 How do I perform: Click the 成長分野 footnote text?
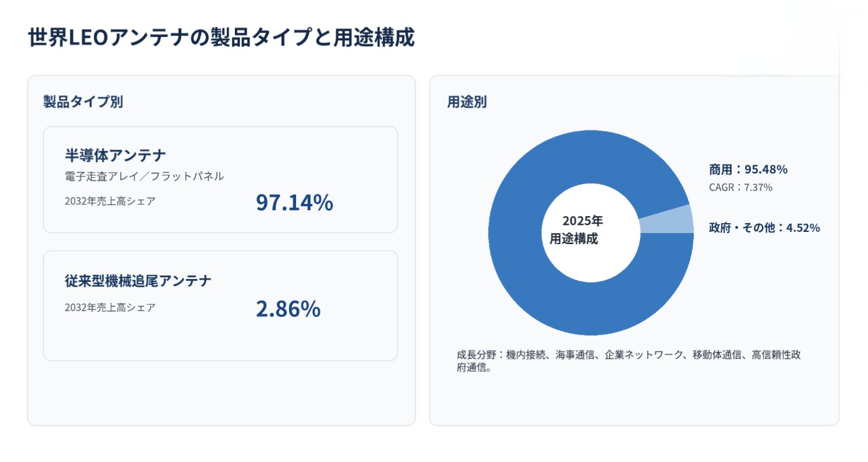[628, 361]
